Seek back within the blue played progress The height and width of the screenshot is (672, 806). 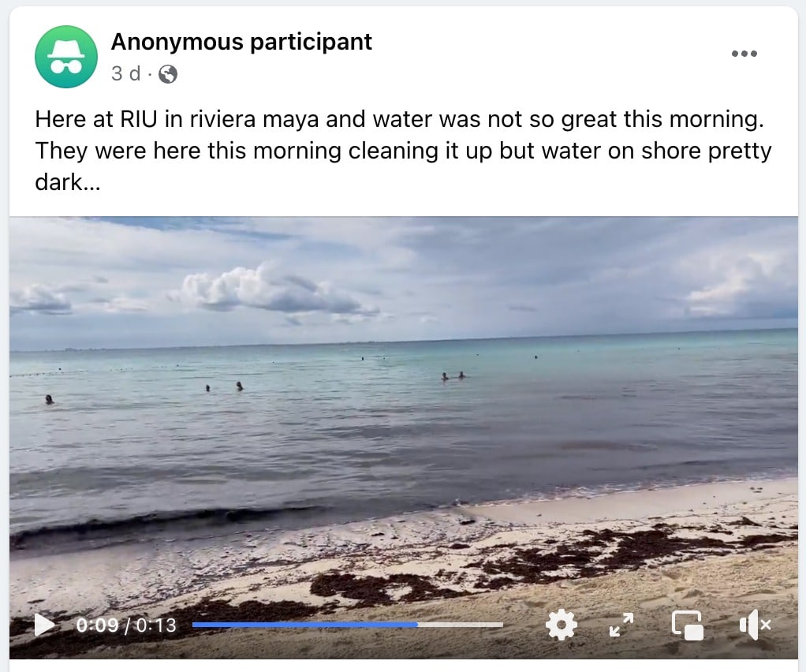[x=305, y=625]
